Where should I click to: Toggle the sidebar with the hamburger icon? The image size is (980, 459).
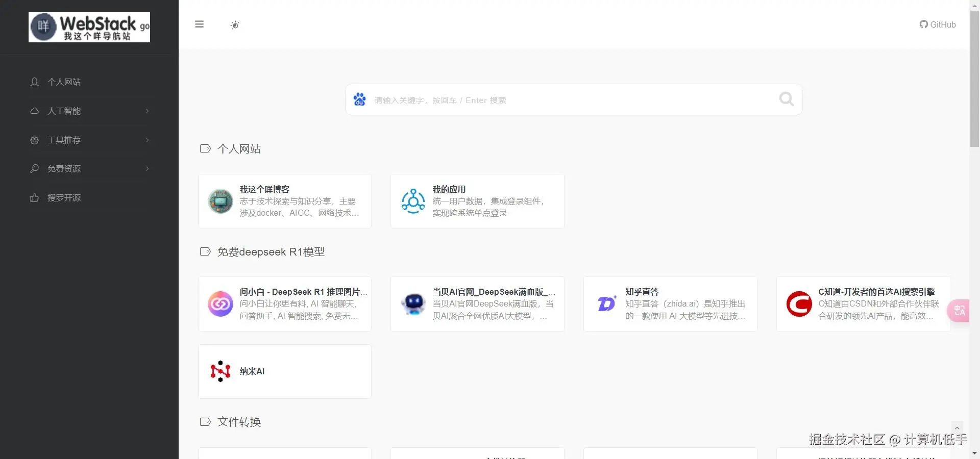(x=200, y=24)
